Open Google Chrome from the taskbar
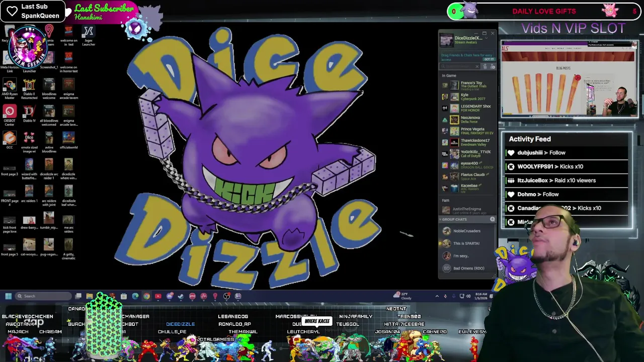644x362 pixels. (x=146, y=296)
